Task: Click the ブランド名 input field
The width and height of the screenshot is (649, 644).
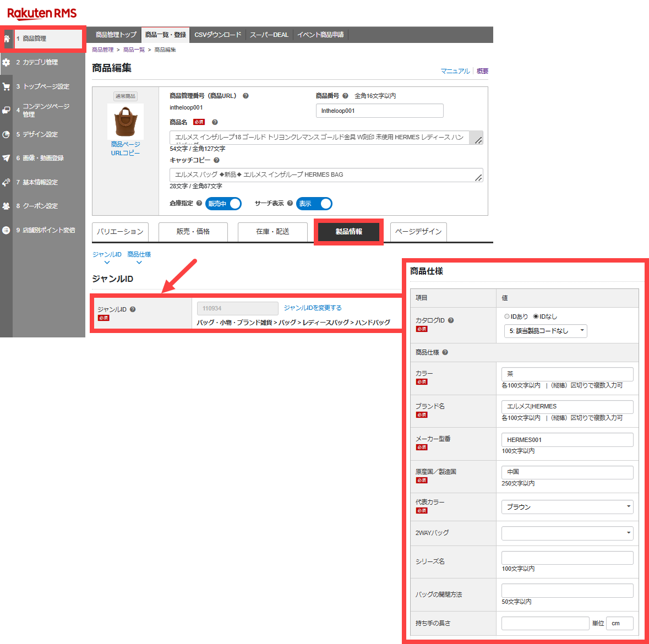Action: (x=567, y=407)
